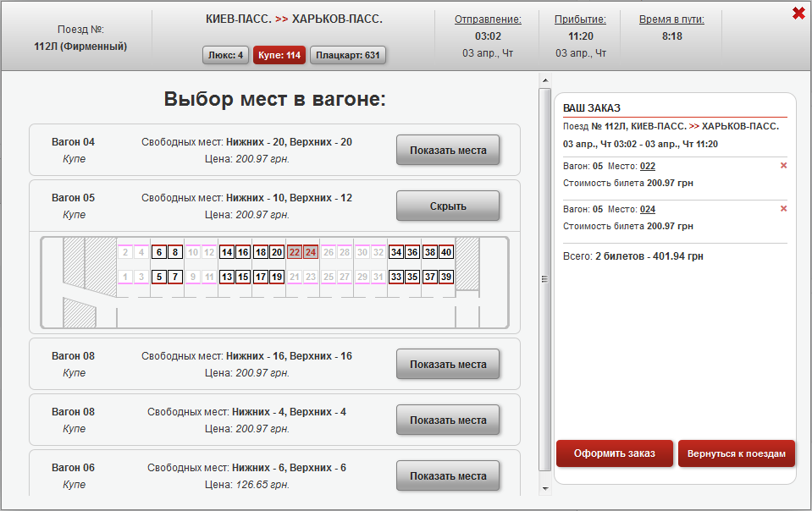Toggle selected seat 24 off
Screen dimensions: 812x511
311,252
